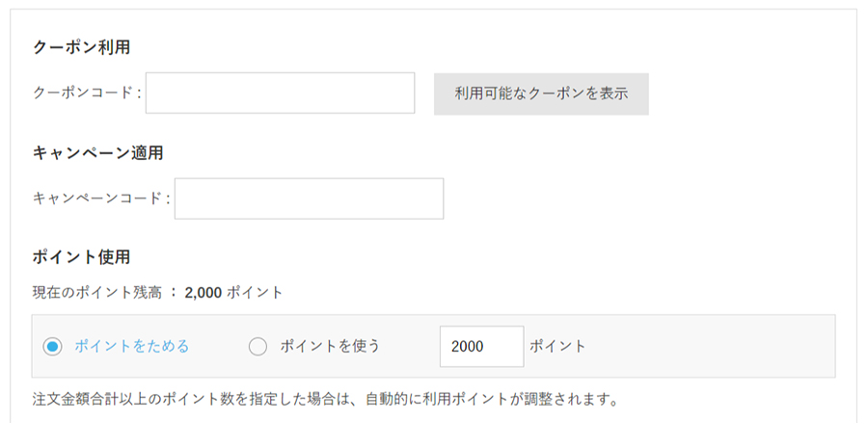Screen dimensions: 868x448
Task: Click the note about automatic point adjustment
Action: [x=325, y=399]
